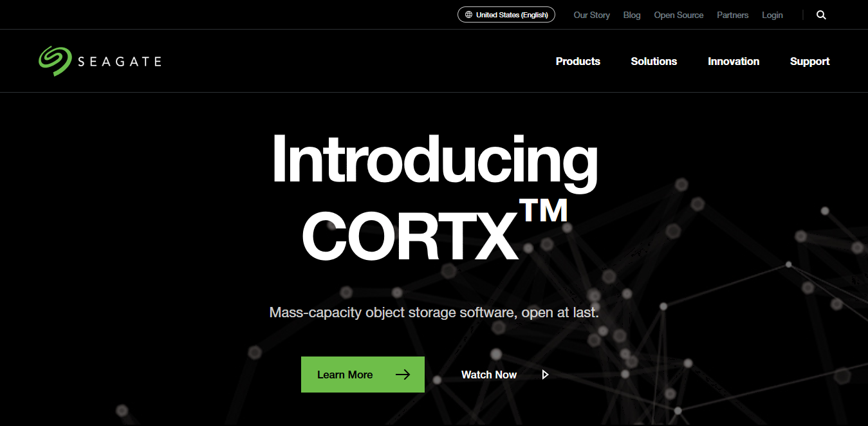Open the Products menu
Viewport: 868px width, 426px height.
tap(578, 61)
